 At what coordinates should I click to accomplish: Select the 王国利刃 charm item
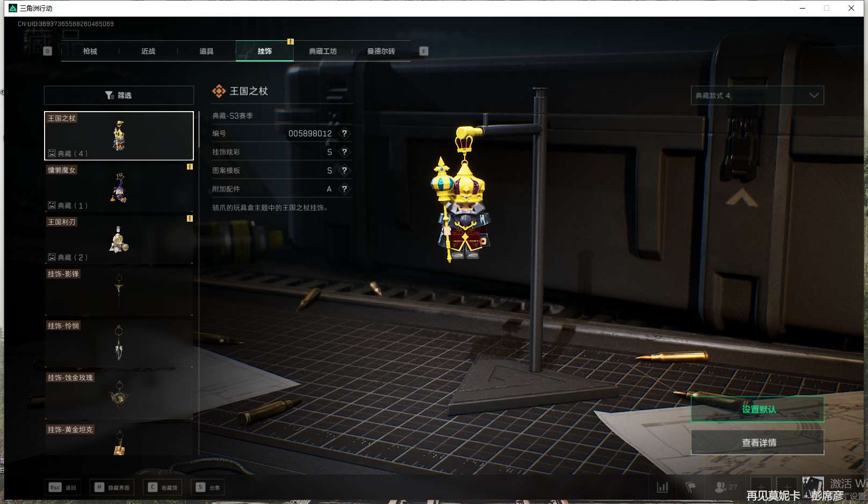[x=119, y=239]
